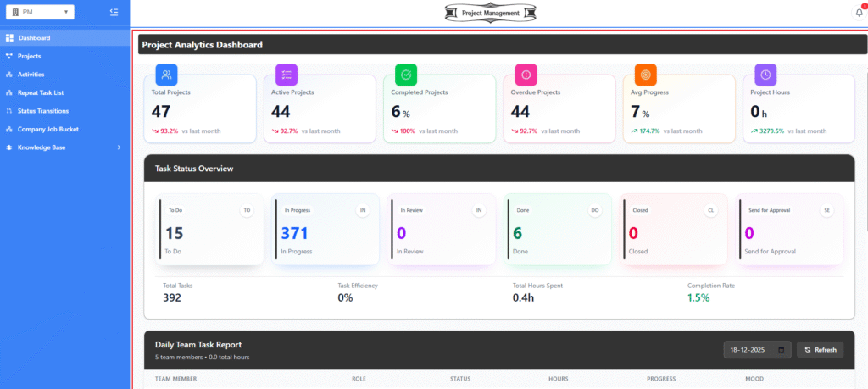Click the notification bell icon

pos(859,12)
